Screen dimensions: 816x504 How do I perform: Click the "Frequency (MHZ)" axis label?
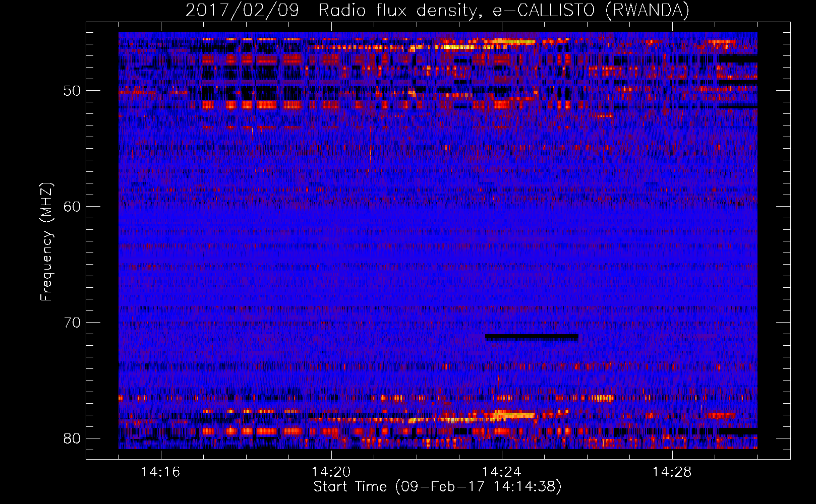pyautogui.click(x=46, y=241)
